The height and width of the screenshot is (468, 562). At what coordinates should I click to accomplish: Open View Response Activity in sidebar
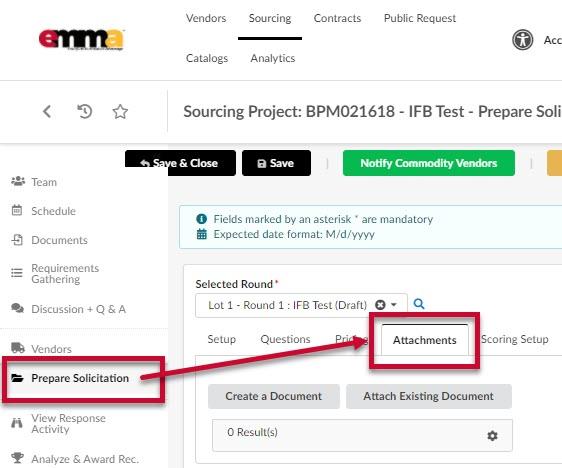pyautogui.click(x=68, y=423)
